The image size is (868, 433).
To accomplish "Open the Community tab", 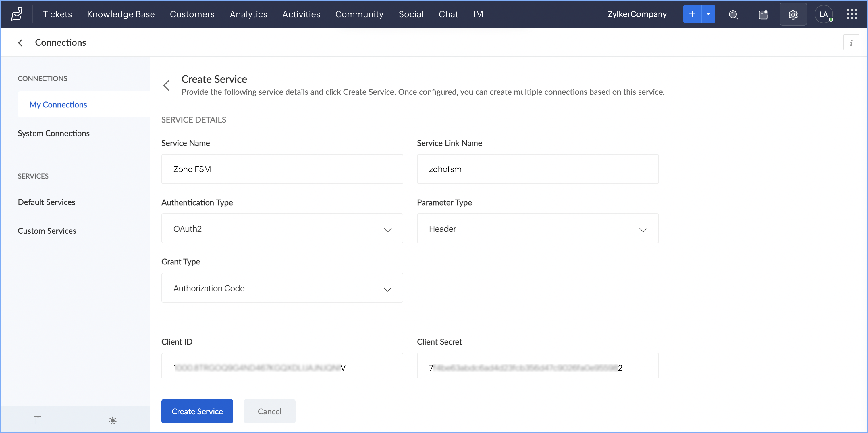I will tap(359, 14).
